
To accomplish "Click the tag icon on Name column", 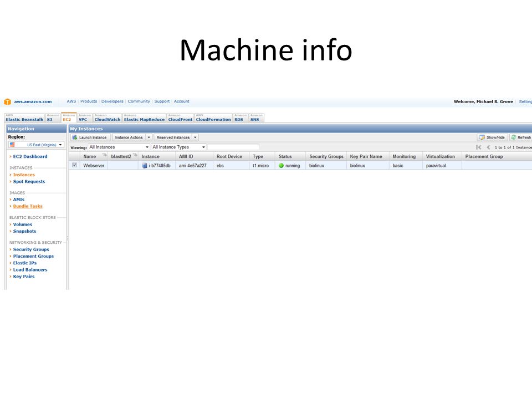I will point(105,155).
